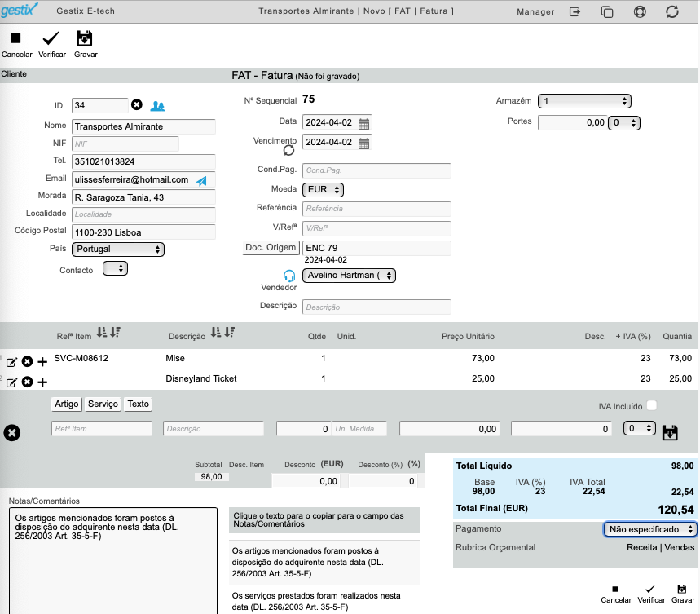Open the duplicate windows icon in header
Viewport: 700px width, 614px height.
click(x=607, y=11)
